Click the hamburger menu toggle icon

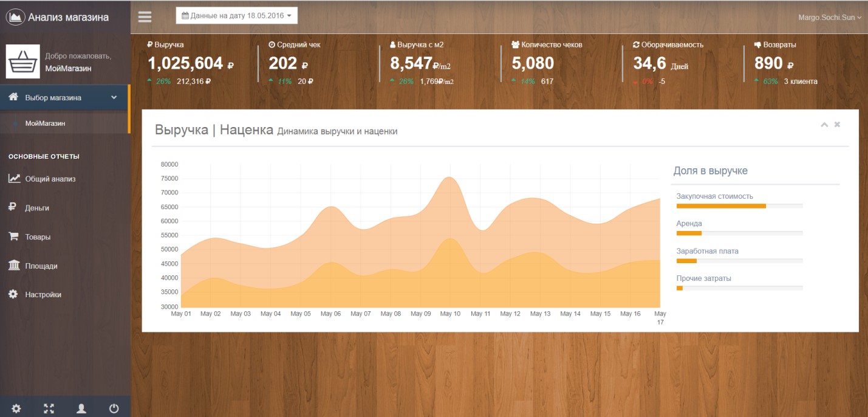click(145, 16)
